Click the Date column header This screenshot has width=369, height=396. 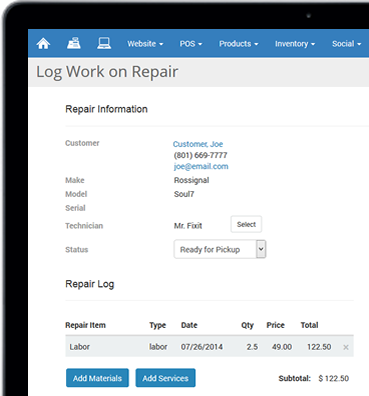coord(189,325)
